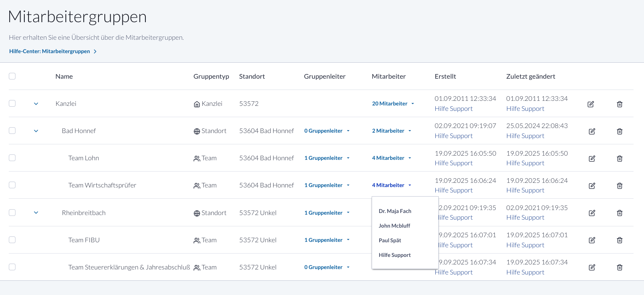The image size is (644, 295).
Task: Toggle the select-all checkbox in the header
Action: point(12,76)
